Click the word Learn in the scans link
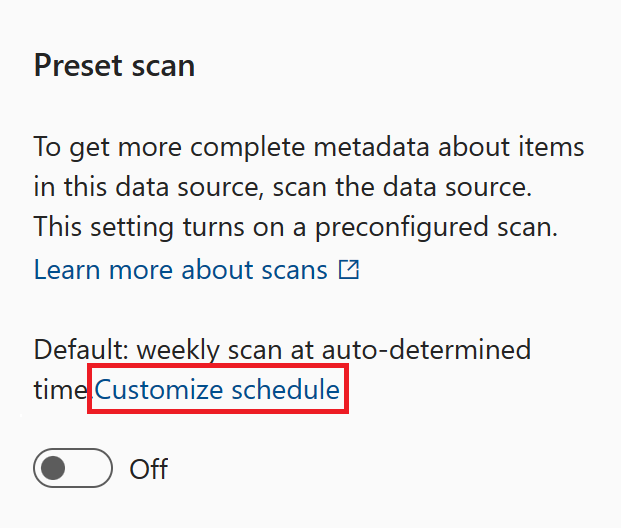The width and height of the screenshot is (621, 528). 67,270
